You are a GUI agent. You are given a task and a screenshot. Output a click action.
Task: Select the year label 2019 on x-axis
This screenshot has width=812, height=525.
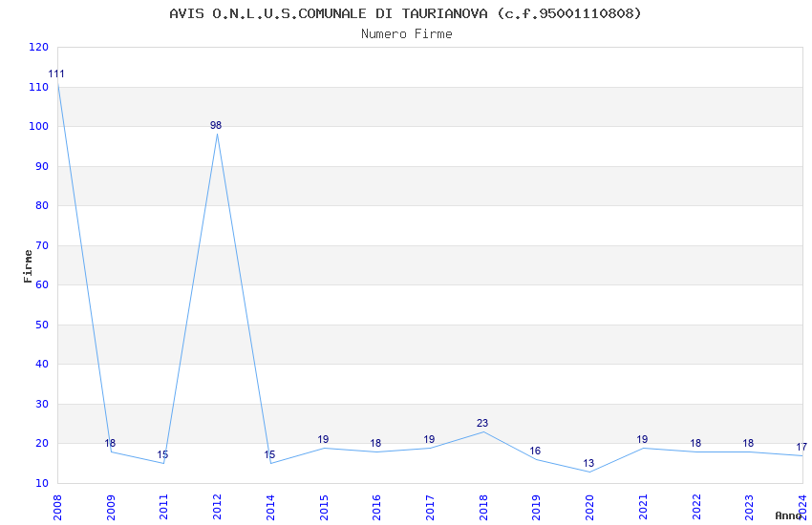tap(537, 508)
